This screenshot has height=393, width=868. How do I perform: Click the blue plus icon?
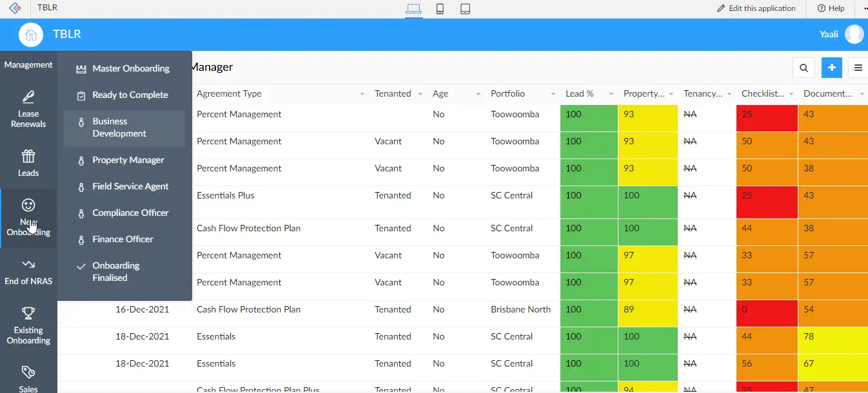coord(831,67)
